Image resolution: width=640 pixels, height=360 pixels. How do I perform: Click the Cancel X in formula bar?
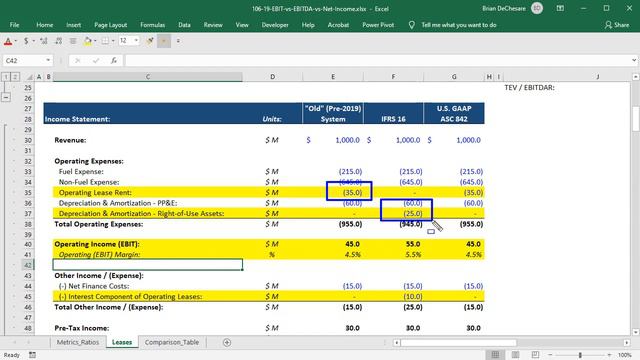pos(78,61)
